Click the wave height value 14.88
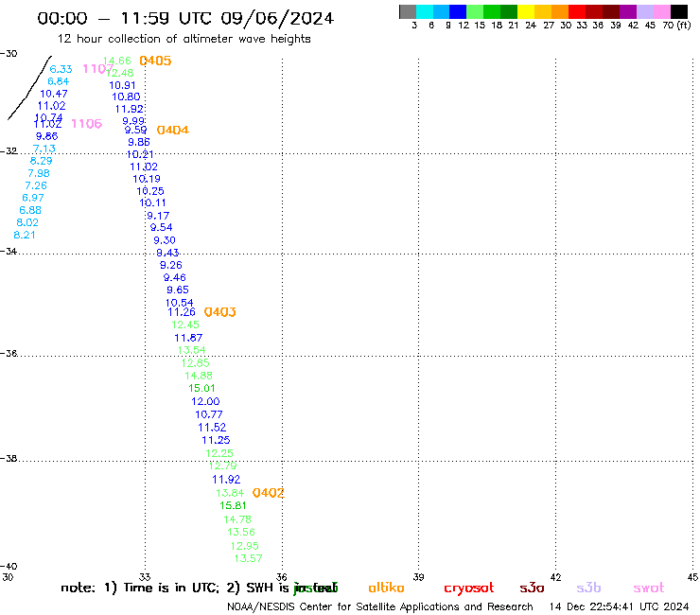The image size is (700, 615). [x=199, y=376]
